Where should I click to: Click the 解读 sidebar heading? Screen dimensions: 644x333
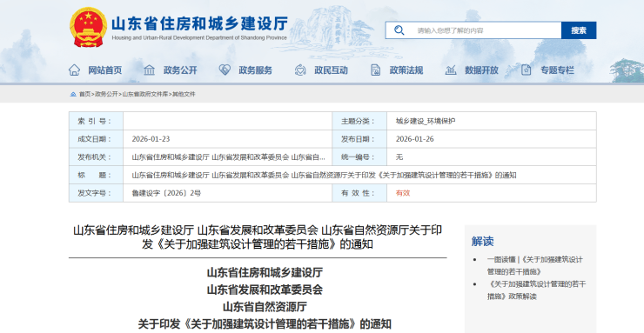483,241
